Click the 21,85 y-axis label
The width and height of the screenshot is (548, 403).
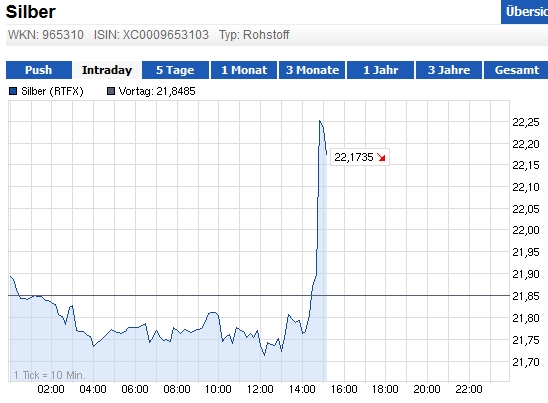pos(526,296)
